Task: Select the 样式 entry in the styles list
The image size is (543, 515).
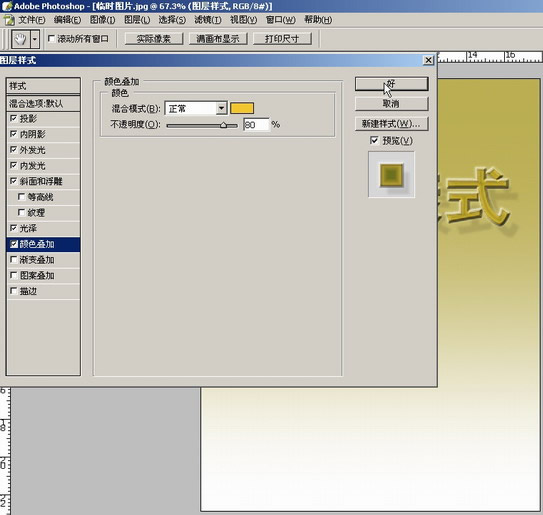Action: 43,86
